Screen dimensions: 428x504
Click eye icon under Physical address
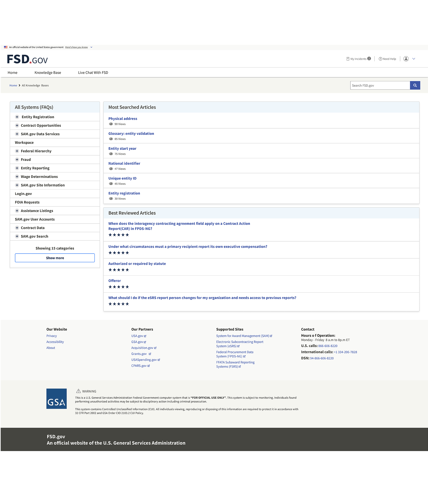pyautogui.click(x=111, y=124)
